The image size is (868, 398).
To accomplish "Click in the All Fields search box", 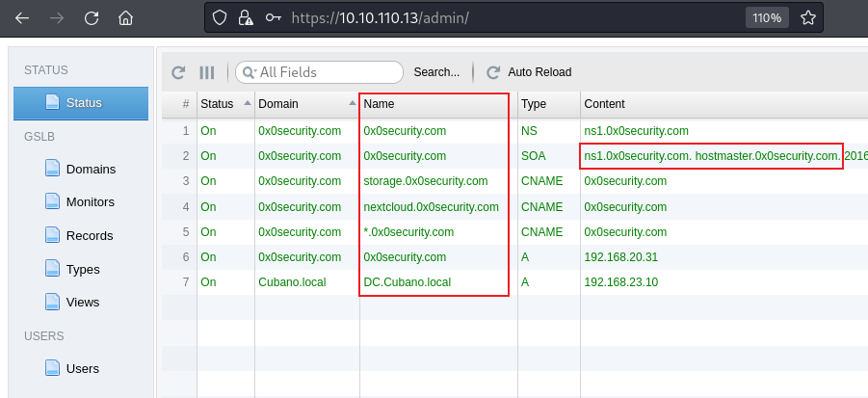I will point(328,72).
